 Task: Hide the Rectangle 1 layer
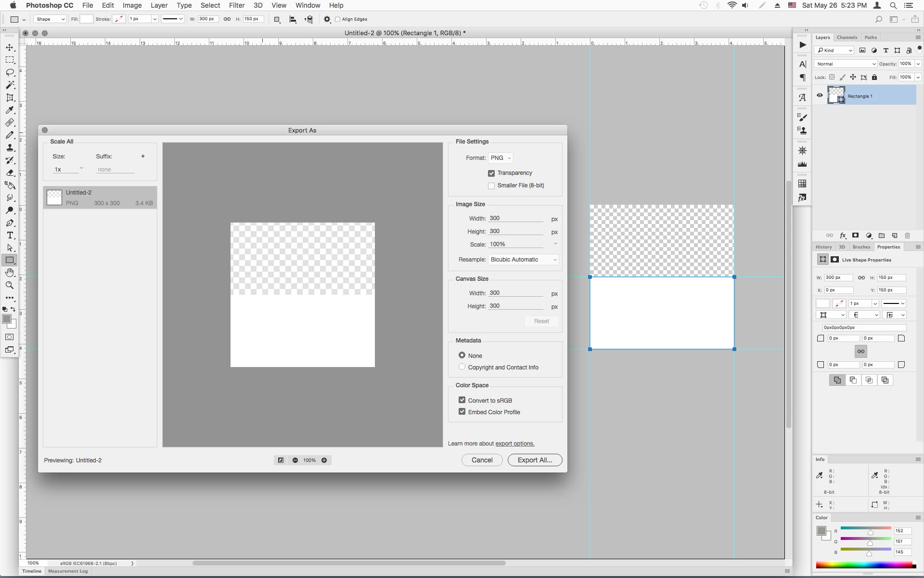(x=820, y=95)
